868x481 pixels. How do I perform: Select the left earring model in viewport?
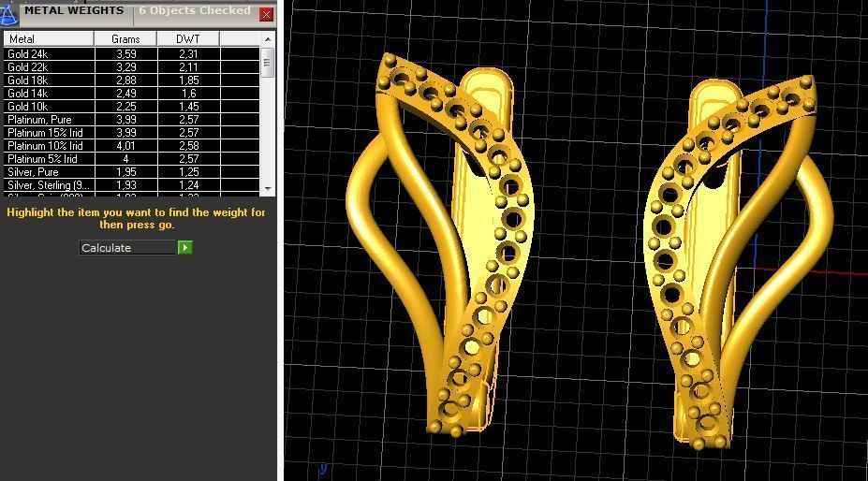(440, 243)
